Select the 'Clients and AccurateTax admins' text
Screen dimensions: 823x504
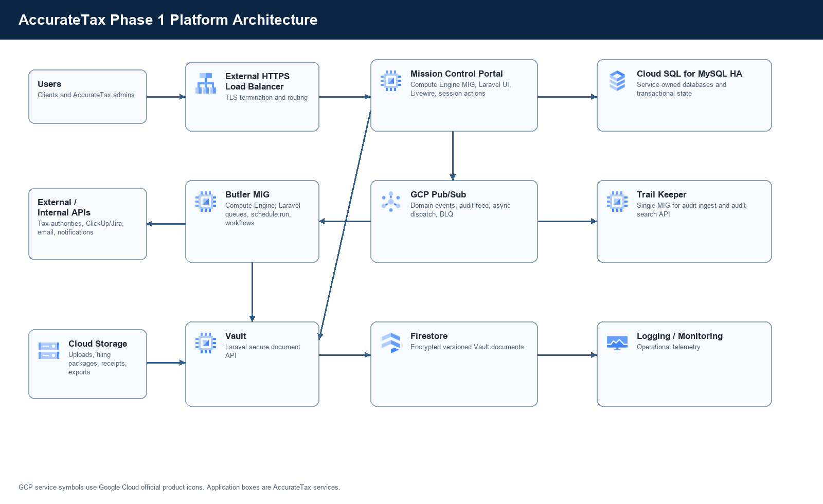click(x=86, y=95)
